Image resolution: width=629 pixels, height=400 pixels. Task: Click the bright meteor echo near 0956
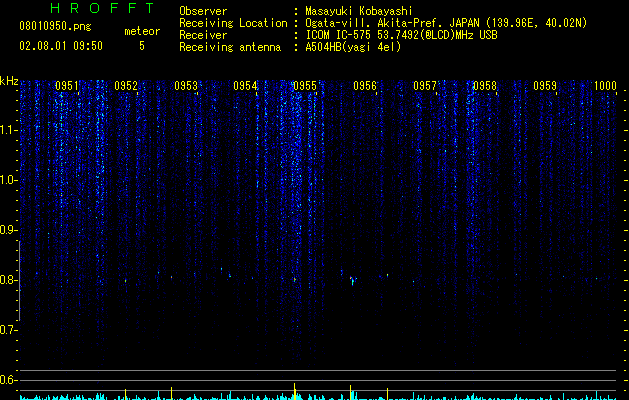pos(352,280)
